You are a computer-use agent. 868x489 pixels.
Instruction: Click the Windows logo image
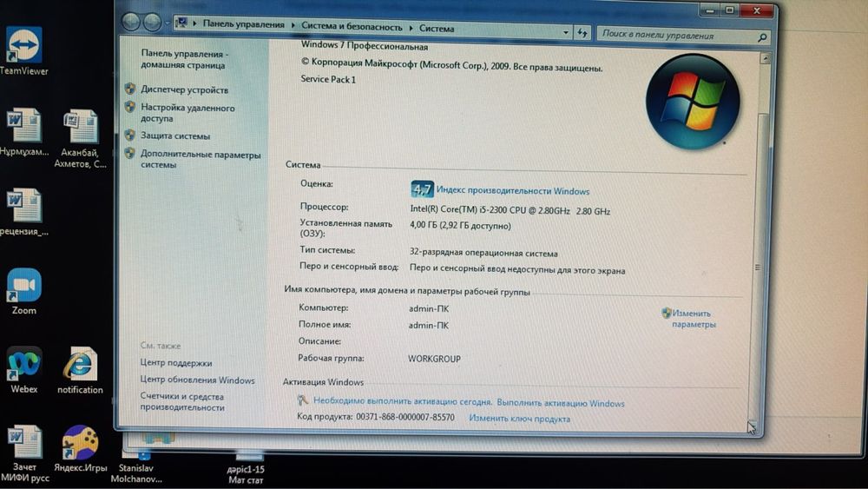click(x=692, y=102)
